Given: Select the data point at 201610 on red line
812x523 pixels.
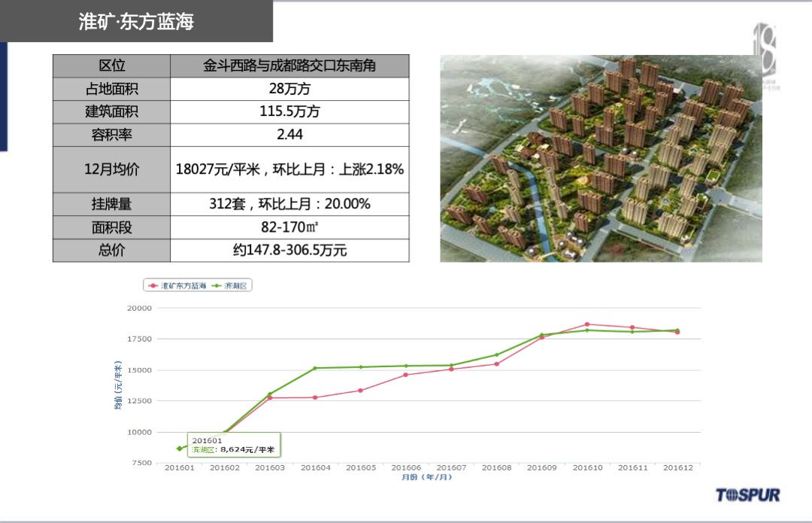Looking at the screenshot, I should [x=587, y=324].
